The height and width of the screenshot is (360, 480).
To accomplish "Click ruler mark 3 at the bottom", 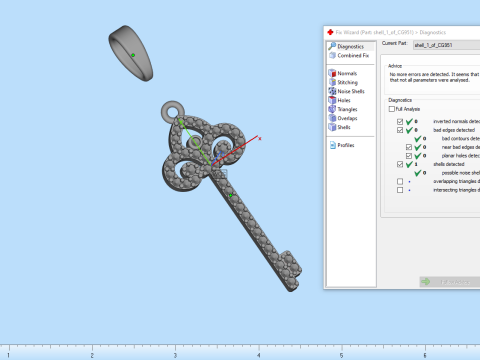I will click(175, 355).
